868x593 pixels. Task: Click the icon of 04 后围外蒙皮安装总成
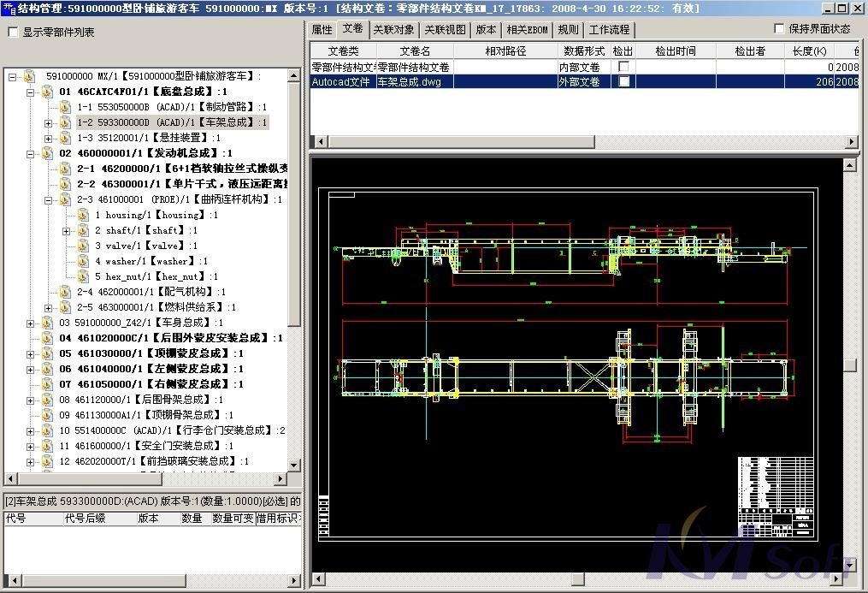pyautogui.click(x=48, y=338)
